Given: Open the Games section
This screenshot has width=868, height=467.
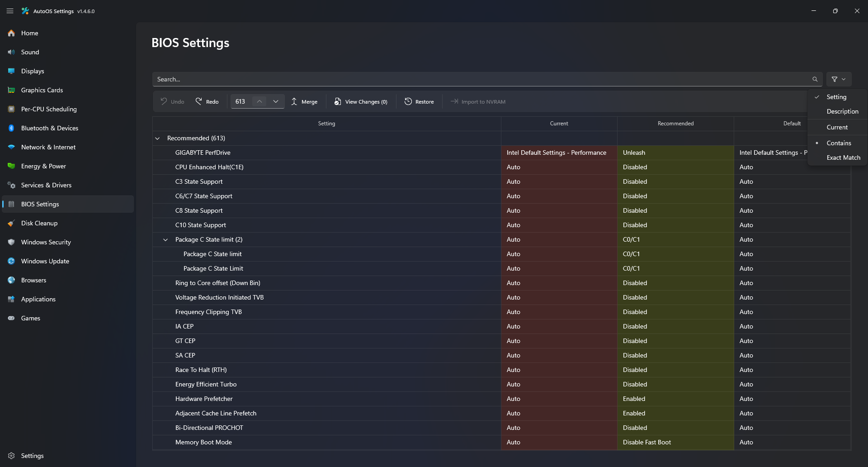Looking at the screenshot, I should click(x=68, y=318).
